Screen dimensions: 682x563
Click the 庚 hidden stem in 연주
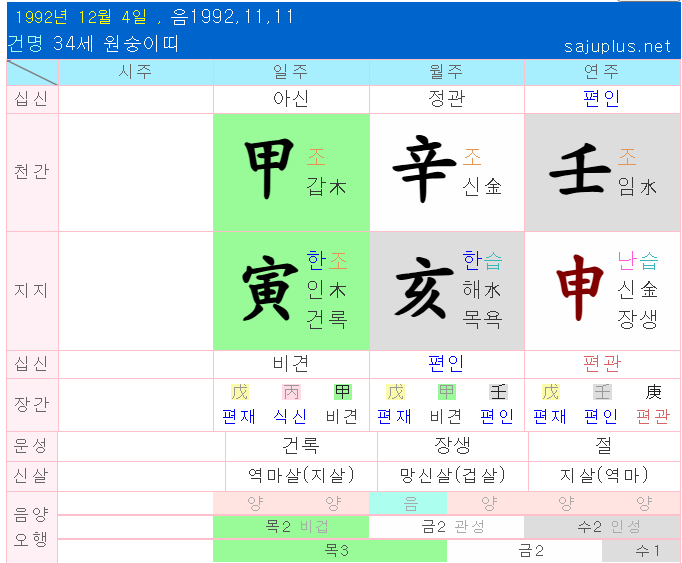tap(653, 392)
